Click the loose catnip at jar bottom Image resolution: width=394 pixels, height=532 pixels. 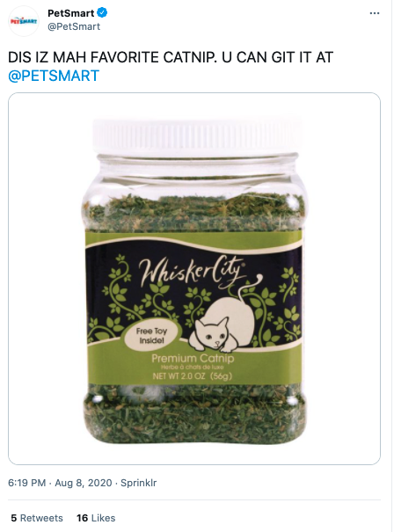pos(195,416)
